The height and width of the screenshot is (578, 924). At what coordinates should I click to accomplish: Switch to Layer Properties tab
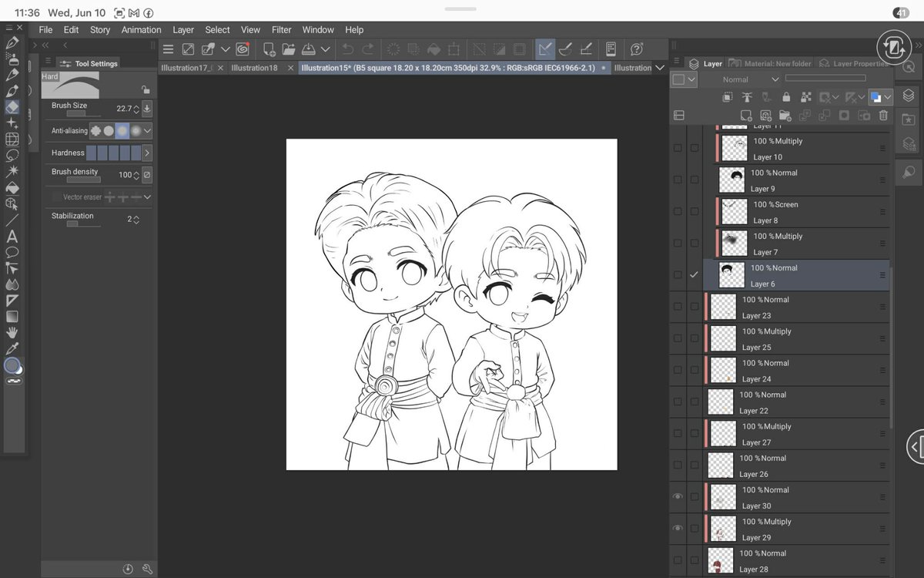pyautogui.click(x=854, y=63)
